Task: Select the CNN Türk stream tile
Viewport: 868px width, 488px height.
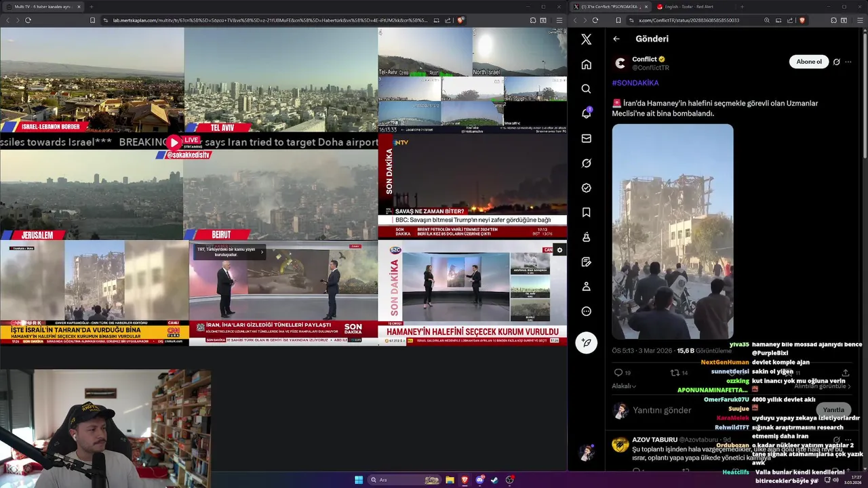Action: (94, 293)
